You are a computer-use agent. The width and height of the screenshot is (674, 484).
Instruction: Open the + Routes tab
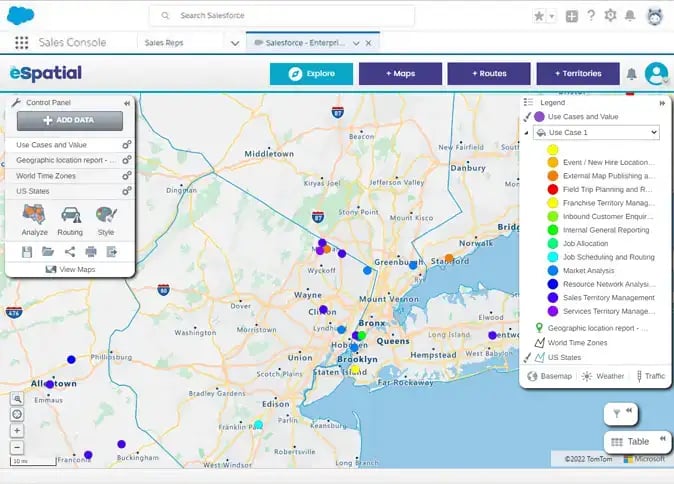tap(489, 74)
